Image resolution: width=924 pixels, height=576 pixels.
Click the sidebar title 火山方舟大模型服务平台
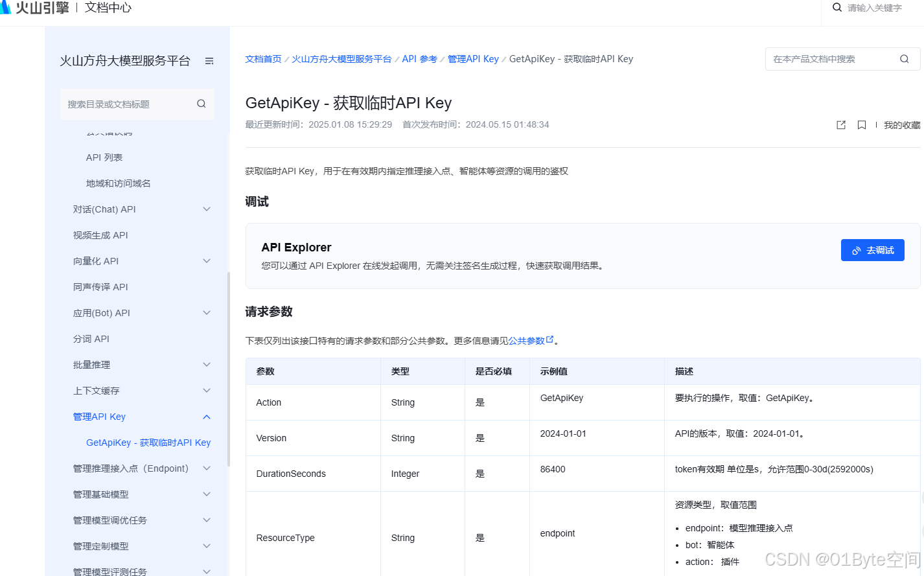(x=125, y=61)
